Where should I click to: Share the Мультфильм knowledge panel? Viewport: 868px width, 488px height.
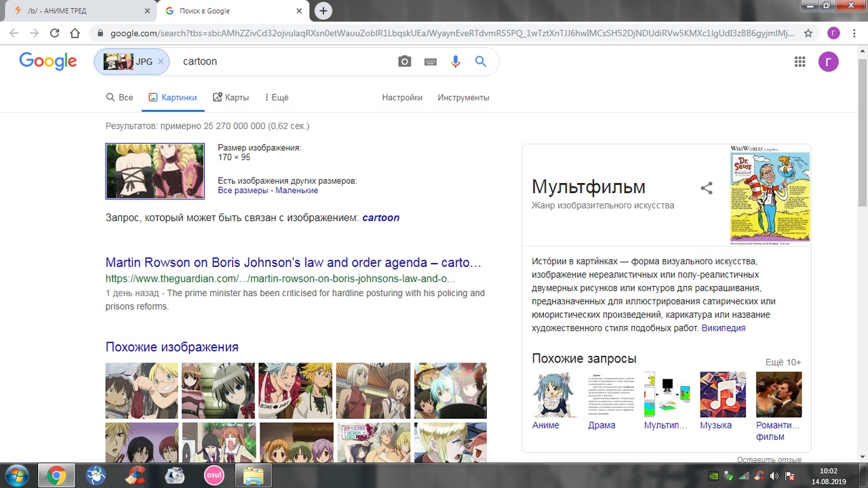point(707,188)
